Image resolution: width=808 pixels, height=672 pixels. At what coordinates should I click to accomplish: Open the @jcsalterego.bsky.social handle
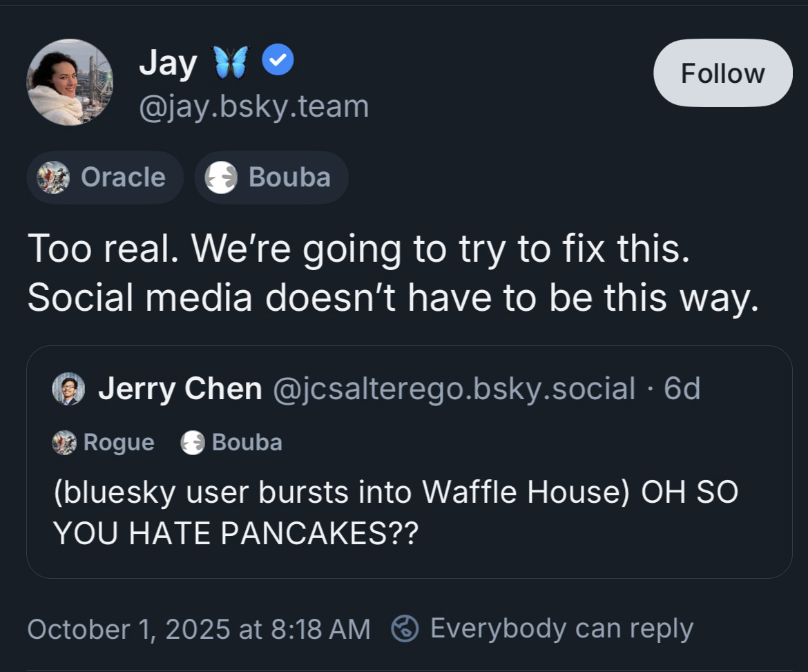(x=454, y=389)
